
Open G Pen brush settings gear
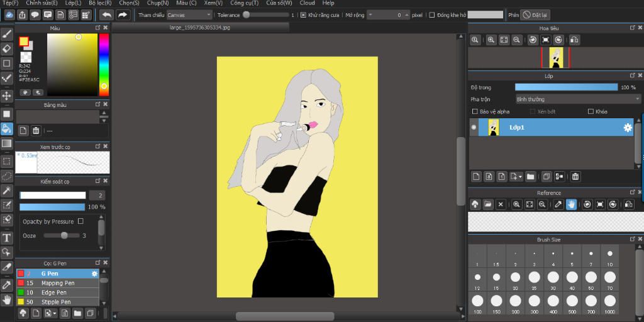94,274
